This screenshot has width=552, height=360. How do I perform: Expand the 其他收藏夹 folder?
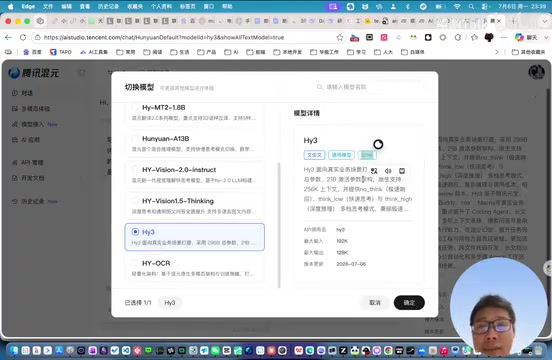528,52
